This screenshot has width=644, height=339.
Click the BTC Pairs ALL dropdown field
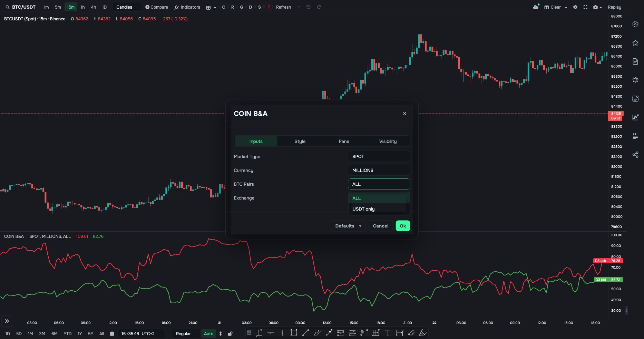pyautogui.click(x=379, y=184)
